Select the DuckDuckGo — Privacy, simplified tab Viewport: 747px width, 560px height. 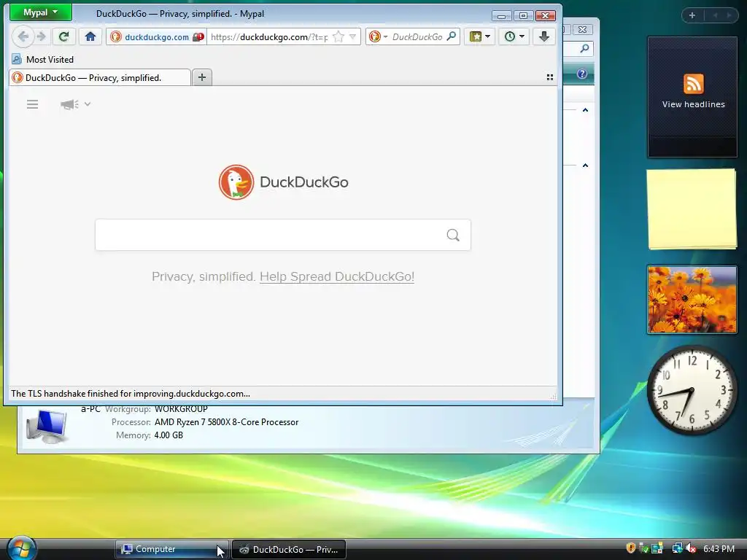tap(99, 77)
